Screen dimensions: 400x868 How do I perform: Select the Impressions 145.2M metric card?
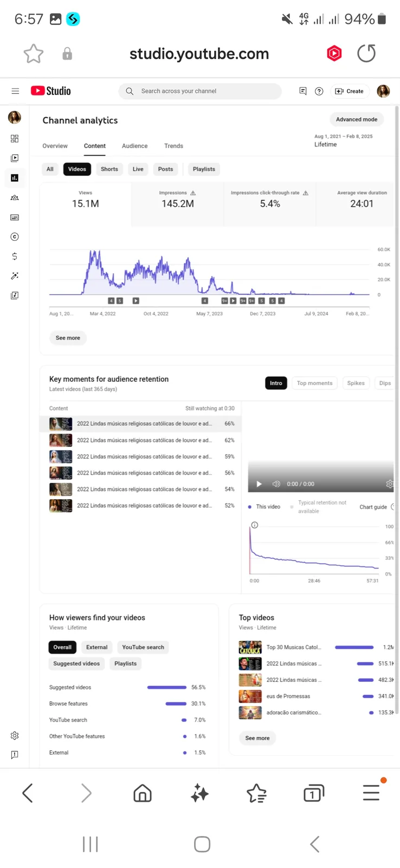178,204
